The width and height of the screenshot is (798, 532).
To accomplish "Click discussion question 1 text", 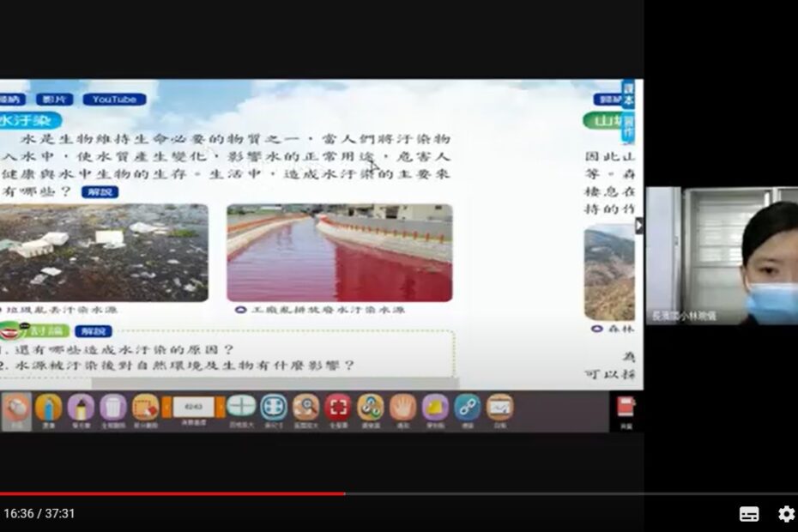I will coord(118,350).
